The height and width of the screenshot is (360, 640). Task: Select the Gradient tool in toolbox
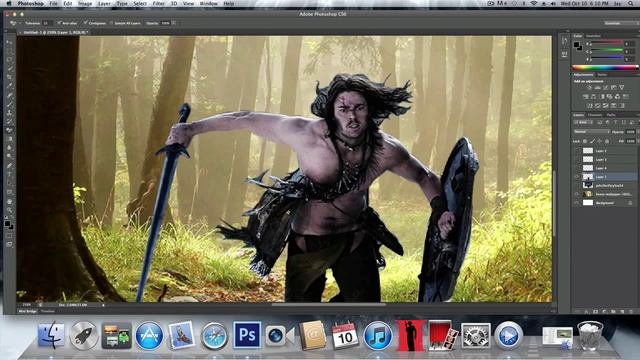[x=9, y=139]
